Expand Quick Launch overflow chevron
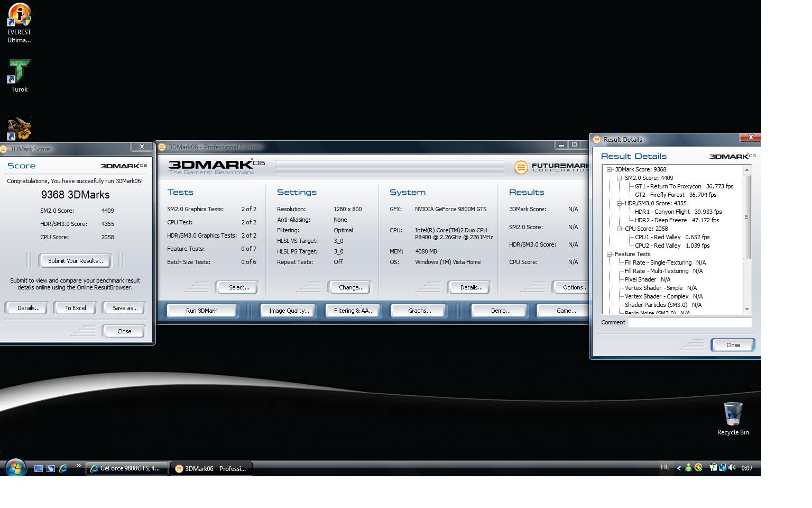 pos(79,466)
